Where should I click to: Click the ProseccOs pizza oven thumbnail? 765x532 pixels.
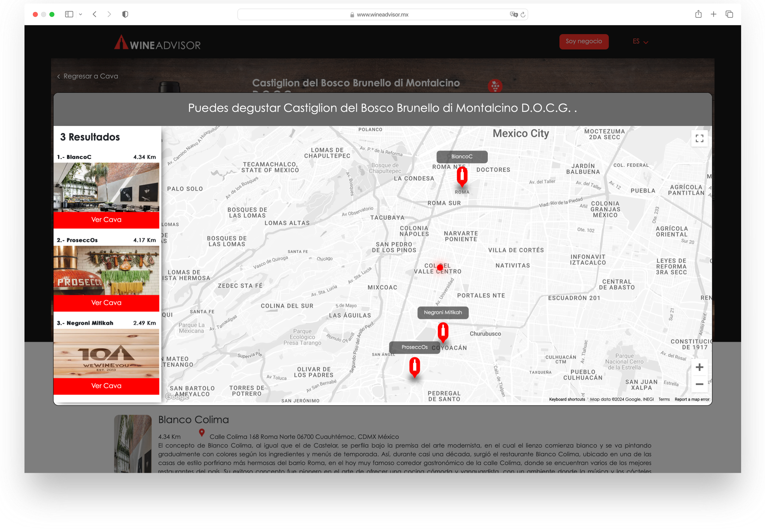pos(106,270)
